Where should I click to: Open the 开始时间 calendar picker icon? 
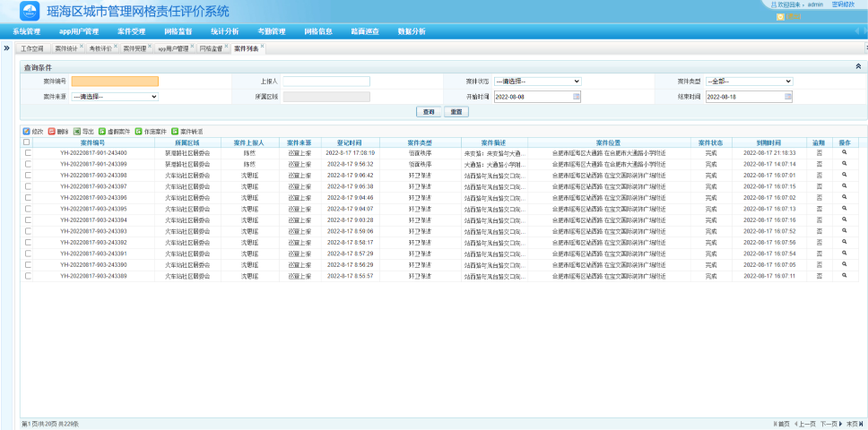point(577,96)
